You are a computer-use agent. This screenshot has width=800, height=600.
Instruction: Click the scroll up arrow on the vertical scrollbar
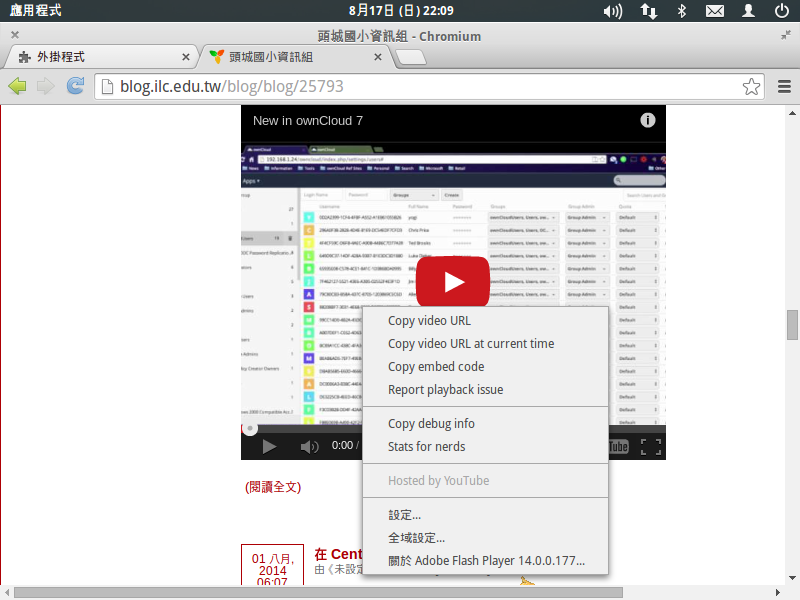(792, 113)
